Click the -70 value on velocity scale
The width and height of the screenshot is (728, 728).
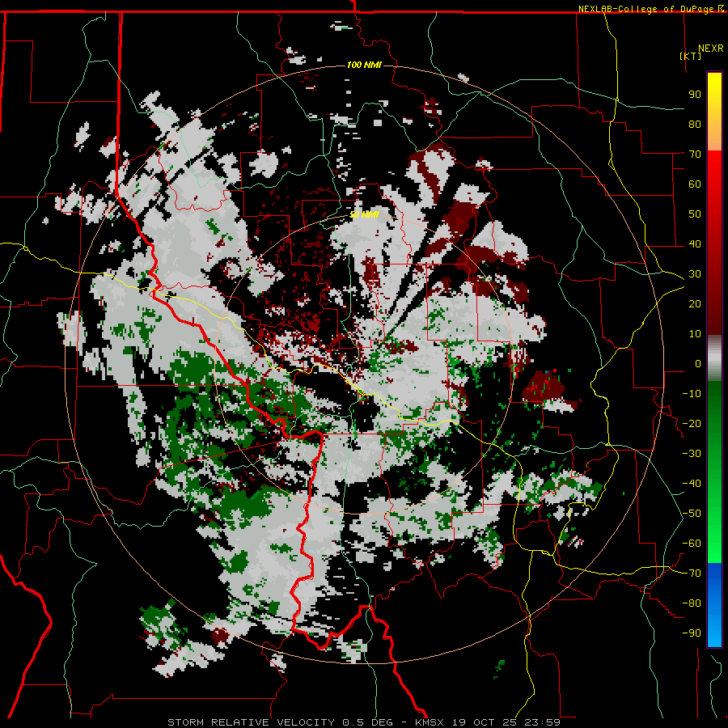(x=692, y=574)
